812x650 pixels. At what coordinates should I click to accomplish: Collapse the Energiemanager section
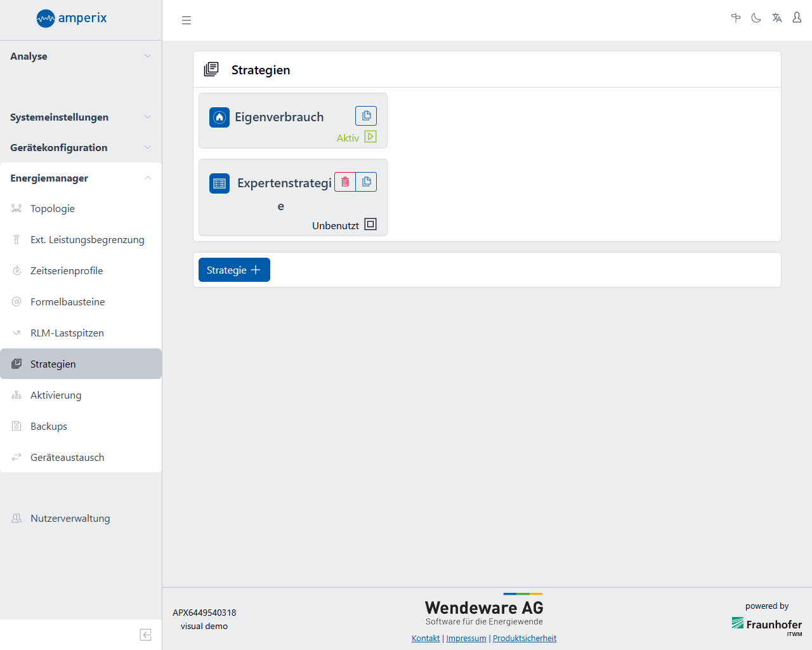point(81,178)
